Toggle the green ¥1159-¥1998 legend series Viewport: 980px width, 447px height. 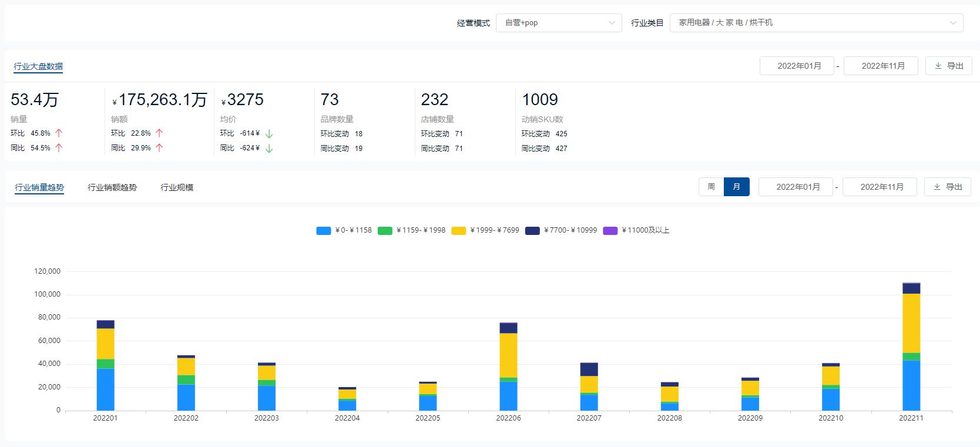(385, 231)
